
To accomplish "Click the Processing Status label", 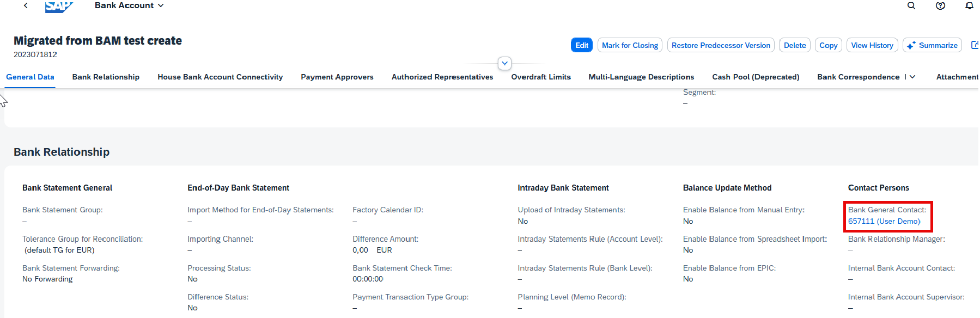I will click(219, 268).
